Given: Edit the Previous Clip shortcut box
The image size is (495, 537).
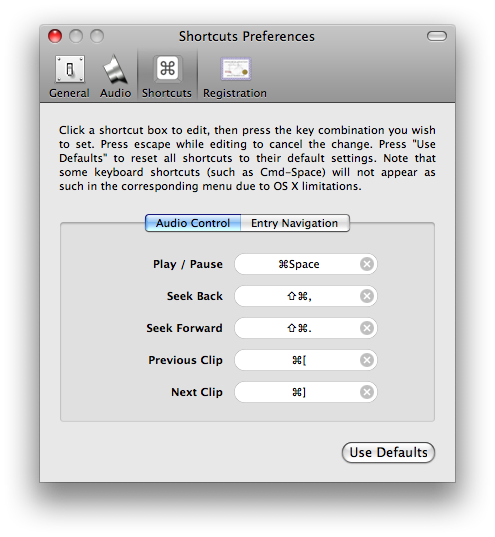Looking at the screenshot, I should pyautogui.click(x=306, y=360).
